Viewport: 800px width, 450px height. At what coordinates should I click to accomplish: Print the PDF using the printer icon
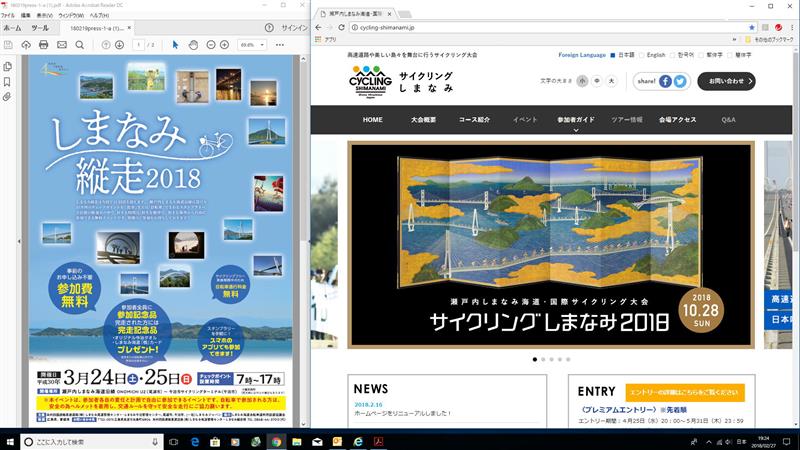[43, 45]
